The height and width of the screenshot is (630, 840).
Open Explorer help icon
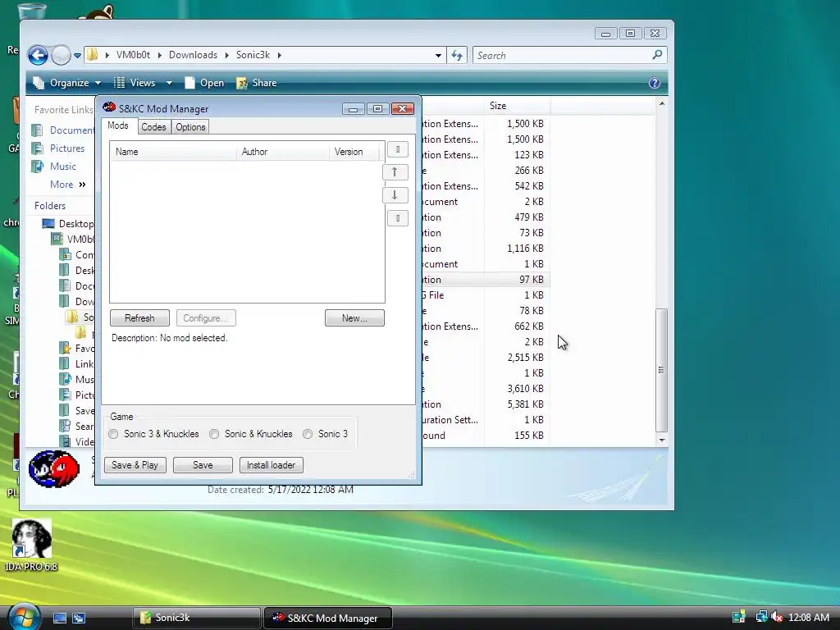click(654, 83)
